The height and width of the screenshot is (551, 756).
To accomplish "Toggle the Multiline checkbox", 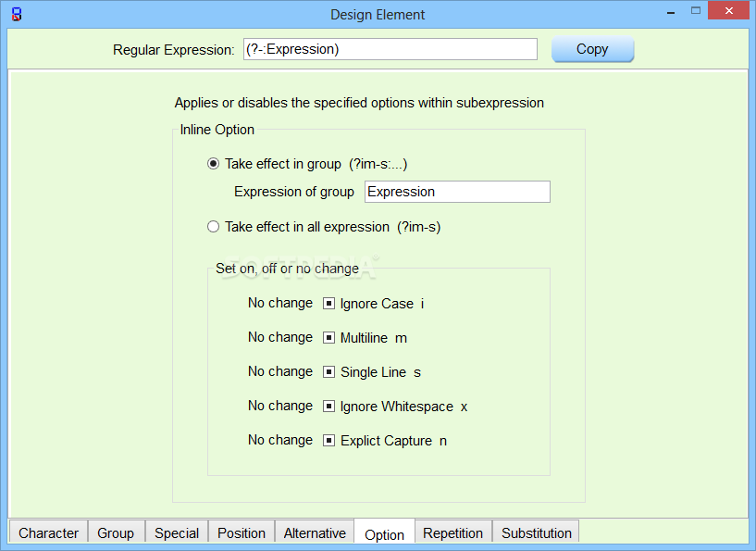I will pos(328,338).
